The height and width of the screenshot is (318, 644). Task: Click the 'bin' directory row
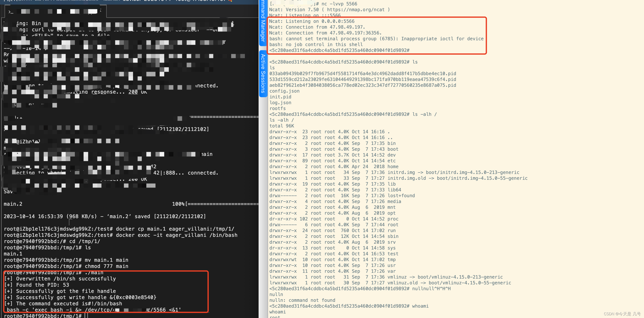pos(333,143)
